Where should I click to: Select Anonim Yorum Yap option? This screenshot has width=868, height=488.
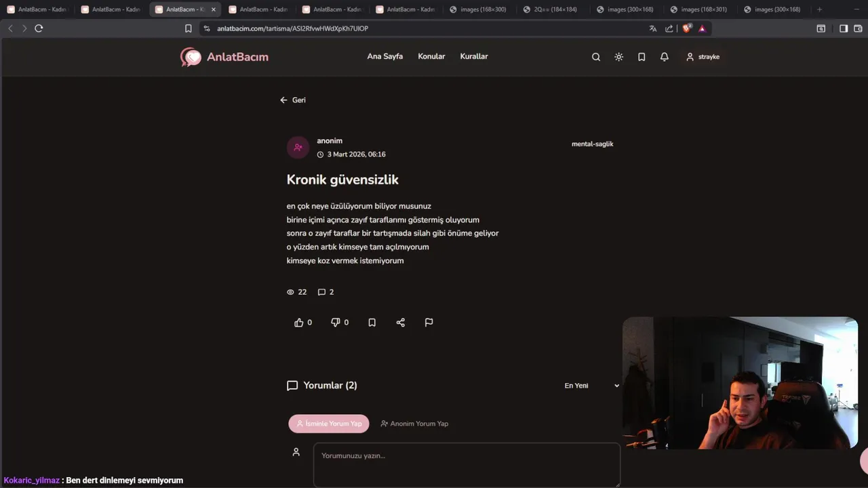click(414, 424)
